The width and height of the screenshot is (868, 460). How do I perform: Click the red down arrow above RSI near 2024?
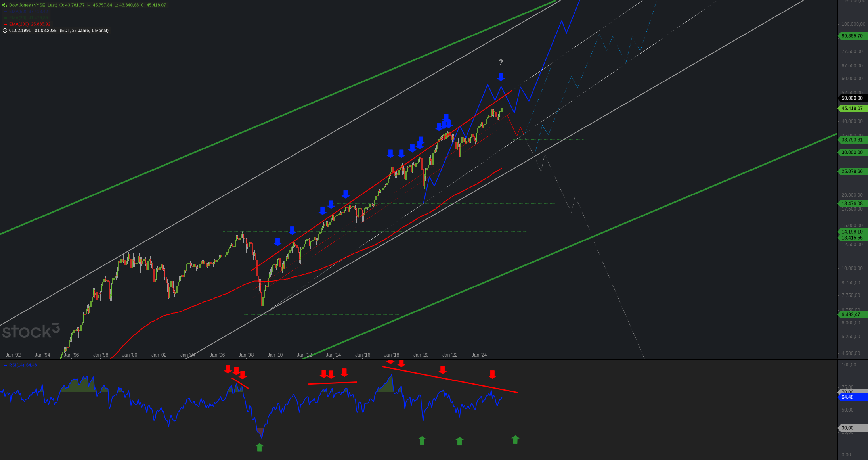(492, 374)
